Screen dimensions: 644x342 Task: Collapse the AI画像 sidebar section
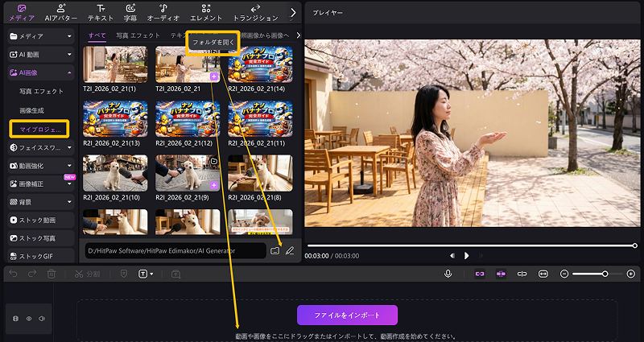pyautogui.click(x=41, y=72)
